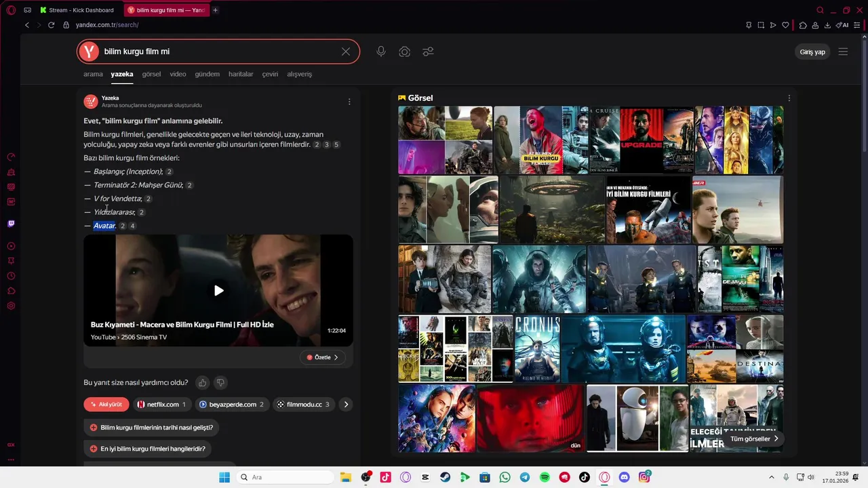Open the red HAL eye image
This screenshot has width=868, height=488.
tap(530, 418)
